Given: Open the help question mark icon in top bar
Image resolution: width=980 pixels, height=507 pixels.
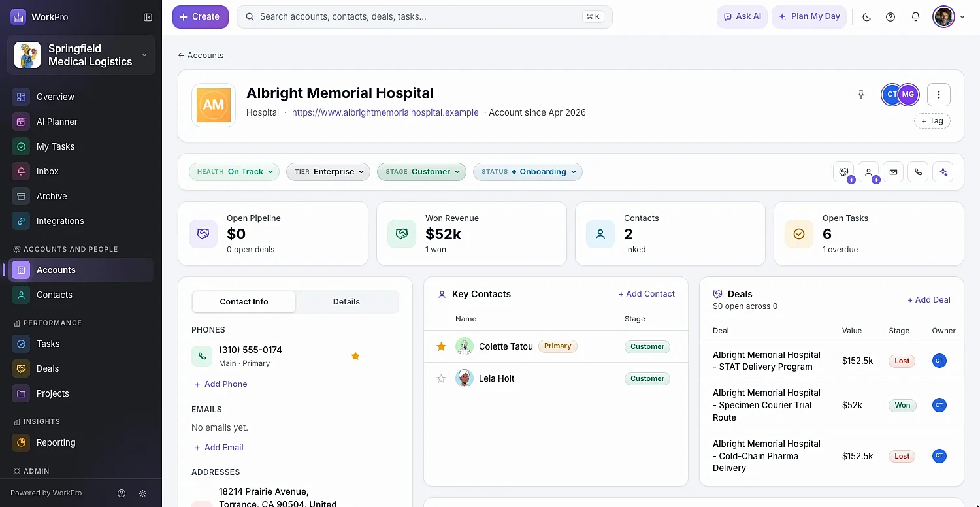Looking at the screenshot, I should point(890,17).
